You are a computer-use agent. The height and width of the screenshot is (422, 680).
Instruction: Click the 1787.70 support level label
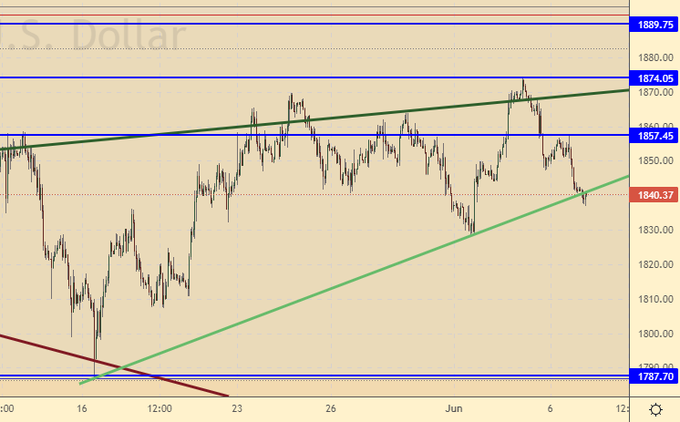(655, 377)
